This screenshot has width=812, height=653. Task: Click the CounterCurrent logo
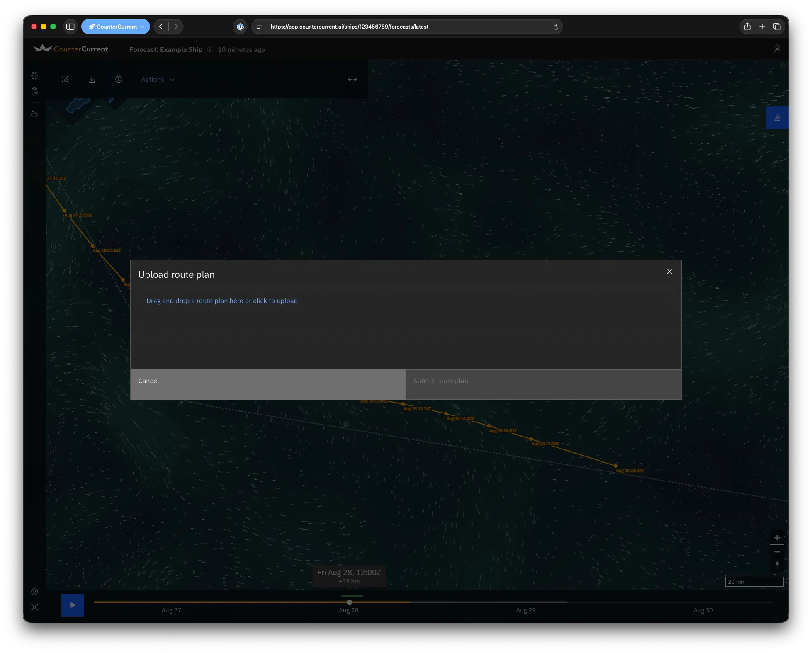[x=71, y=49]
